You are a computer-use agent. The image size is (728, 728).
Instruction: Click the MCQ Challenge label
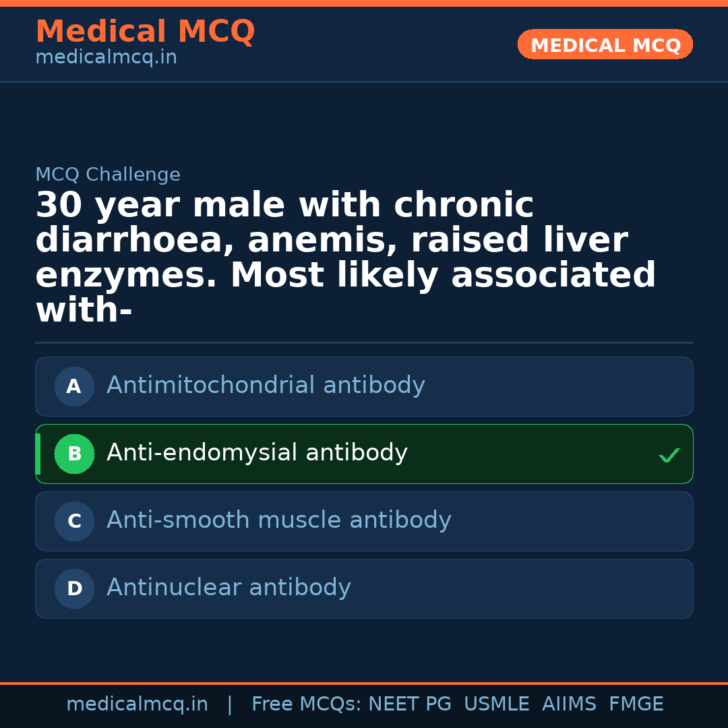(108, 175)
